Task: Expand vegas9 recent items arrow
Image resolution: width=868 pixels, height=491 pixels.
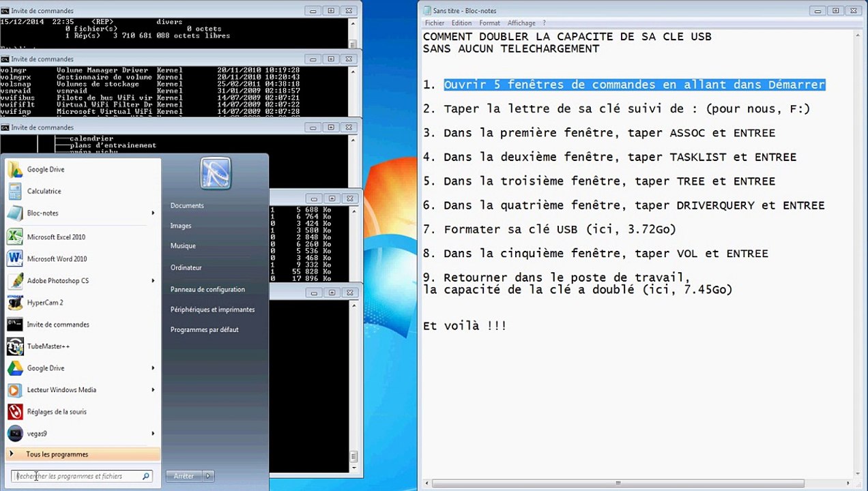Action: [153, 434]
